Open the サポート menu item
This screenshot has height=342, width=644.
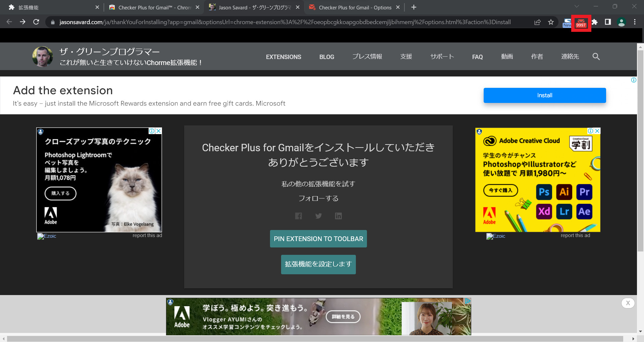click(442, 57)
